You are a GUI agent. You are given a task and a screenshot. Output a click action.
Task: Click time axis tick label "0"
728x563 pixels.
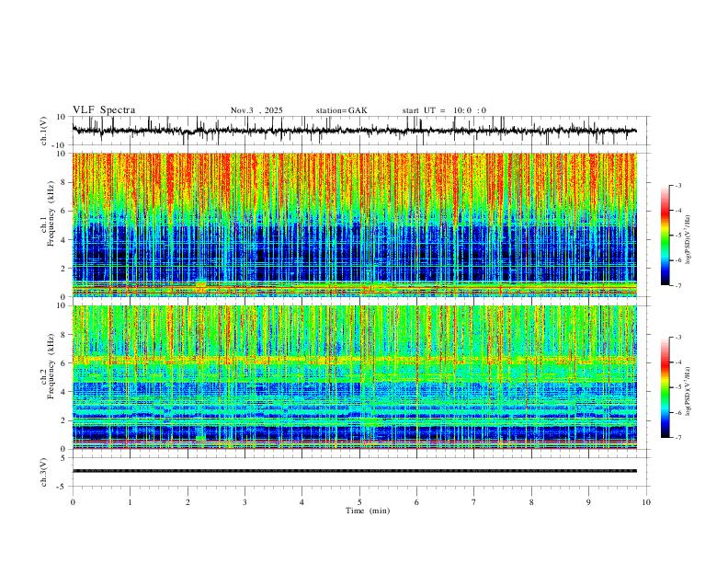point(73,502)
